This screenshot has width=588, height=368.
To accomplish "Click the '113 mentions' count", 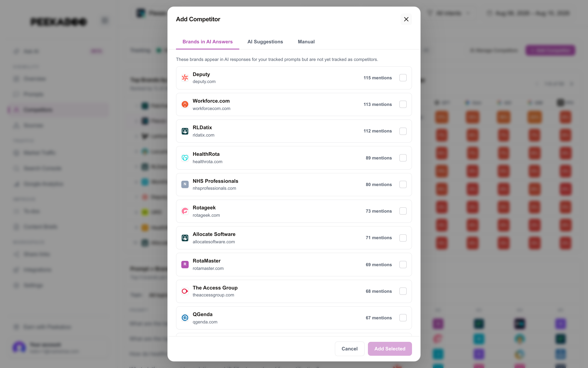I will pyautogui.click(x=378, y=104).
